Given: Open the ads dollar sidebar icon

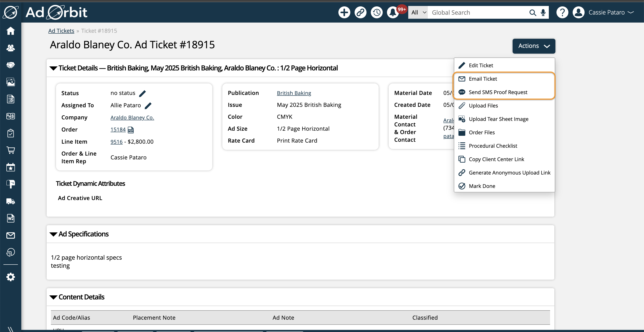Looking at the screenshot, I should tap(10, 116).
